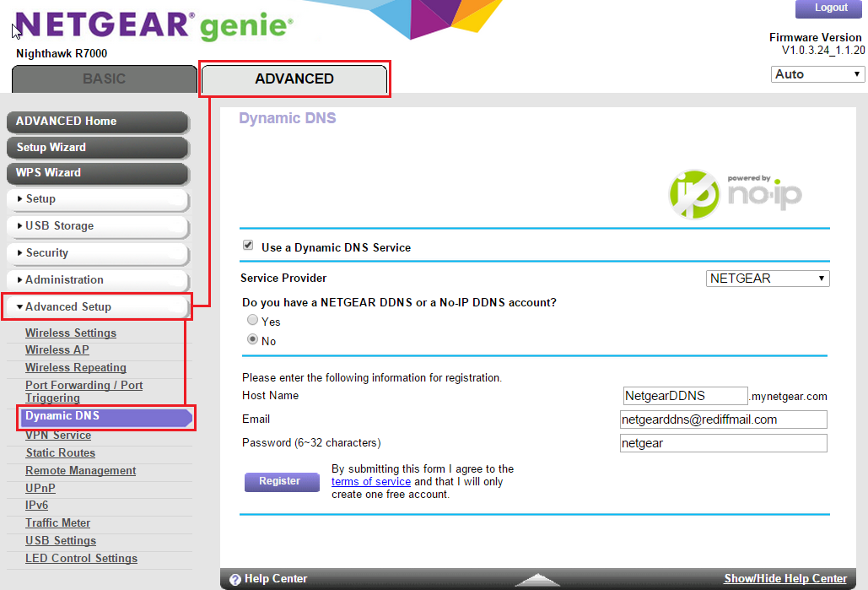Open Wireless Repeating page
868x590 pixels.
[x=76, y=368]
